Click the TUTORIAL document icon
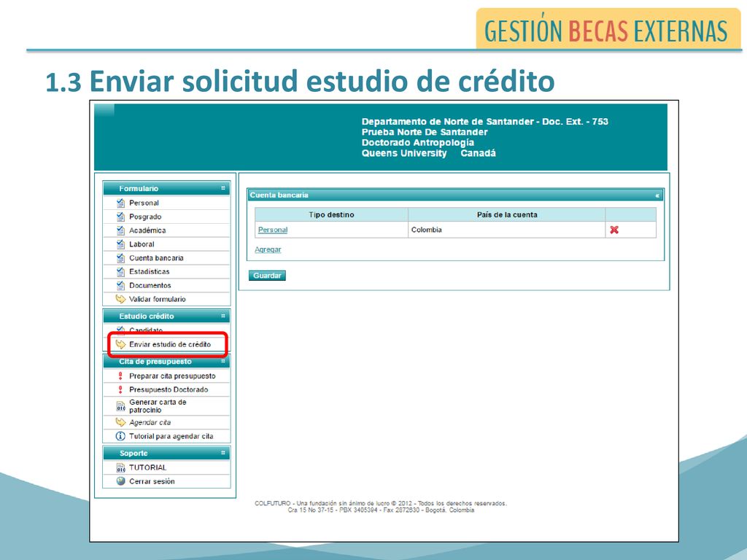Viewport: 747px width, 560px height. point(120,467)
